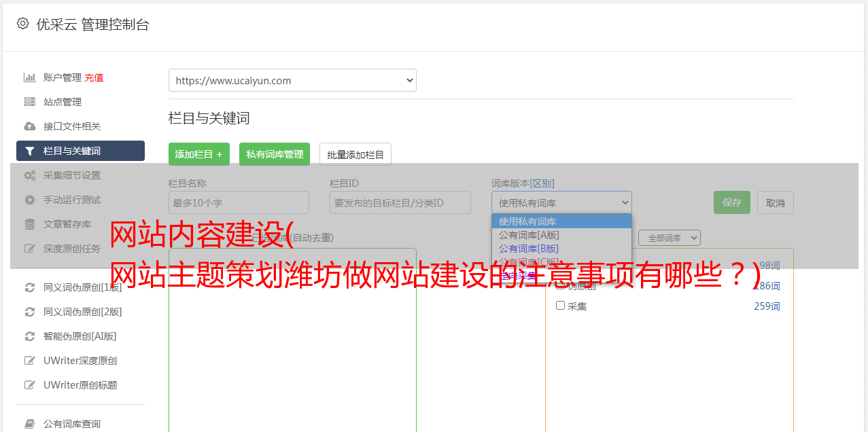Click the play circle icon for 手动运行测试
This screenshot has width=868, height=432.
click(30, 200)
